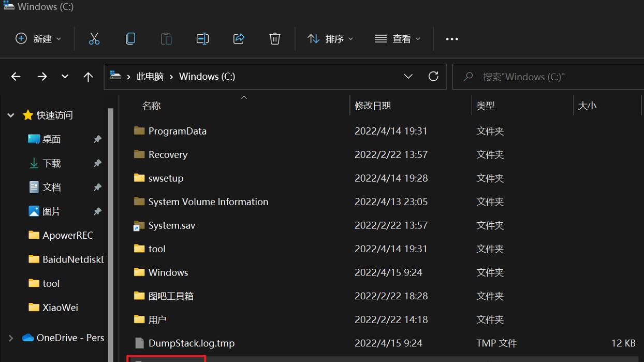This screenshot has width=644, height=362.
Task: Select the swsetup folder
Action: click(166, 178)
